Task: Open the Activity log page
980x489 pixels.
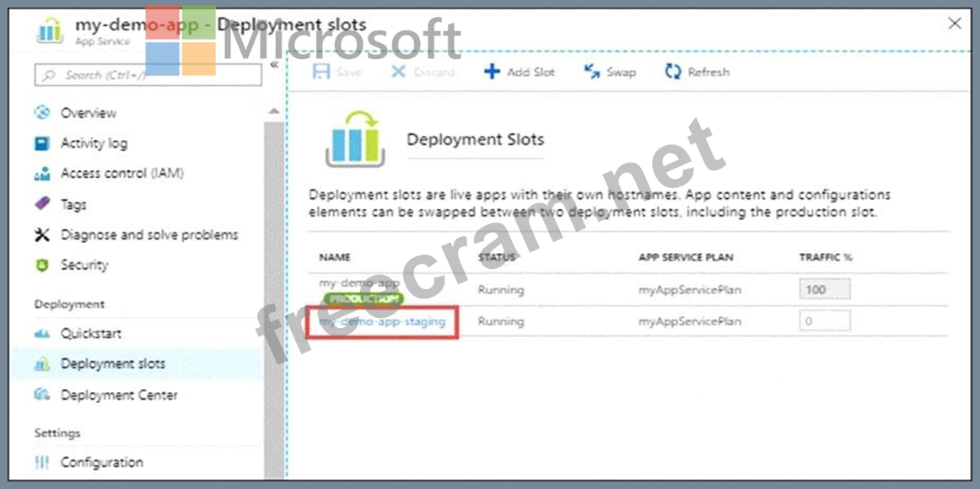Action: (93, 143)
